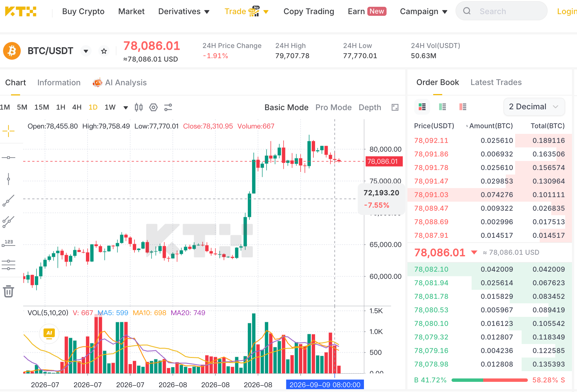577x392 pixels.
Task: Set timeframe to 1W
Action: pos(110,107)
